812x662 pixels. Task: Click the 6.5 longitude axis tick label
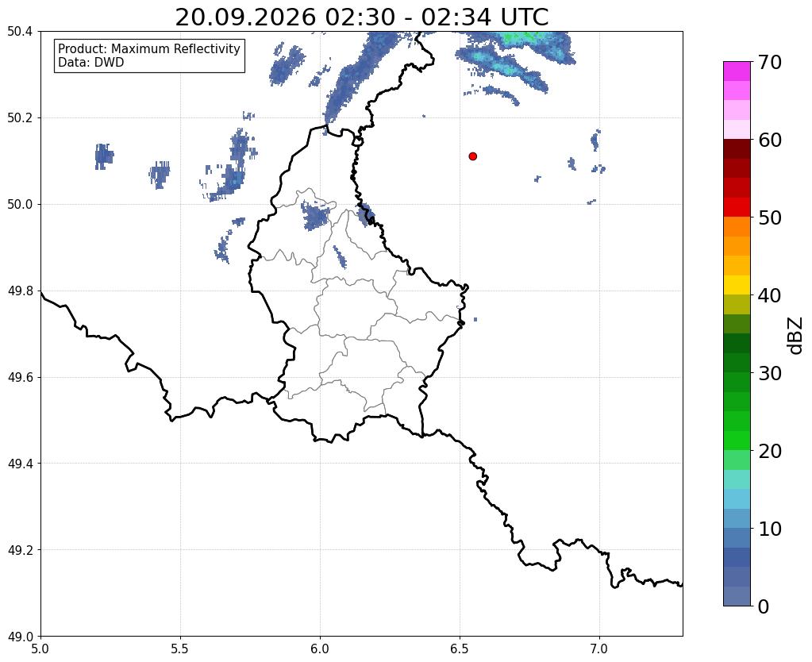click(x=460, y=649)
